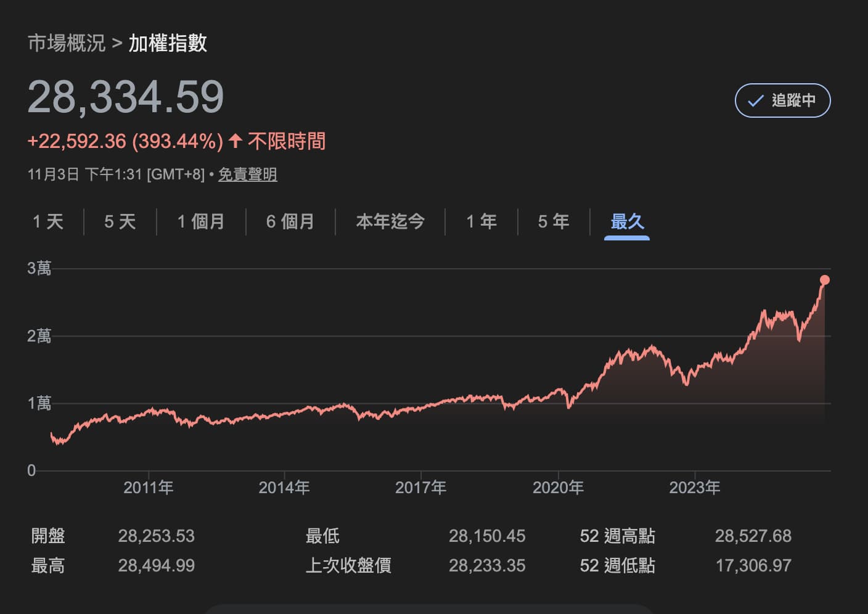
Task: Click the 上次收盤價 label
Action: click(x=348, y=565)
